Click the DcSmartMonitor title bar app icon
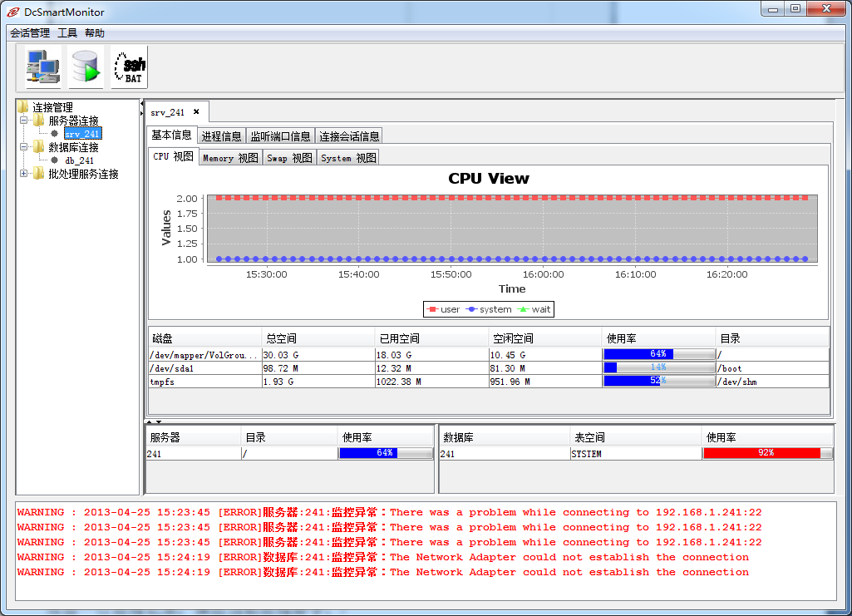The width and height of the screenshot is (852, 616). (13, 12)
